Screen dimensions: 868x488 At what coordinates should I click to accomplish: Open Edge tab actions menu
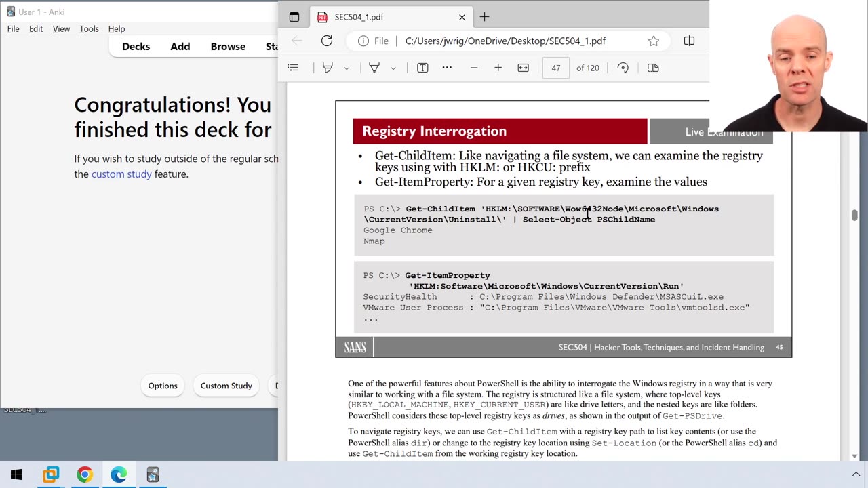point(294,17)
